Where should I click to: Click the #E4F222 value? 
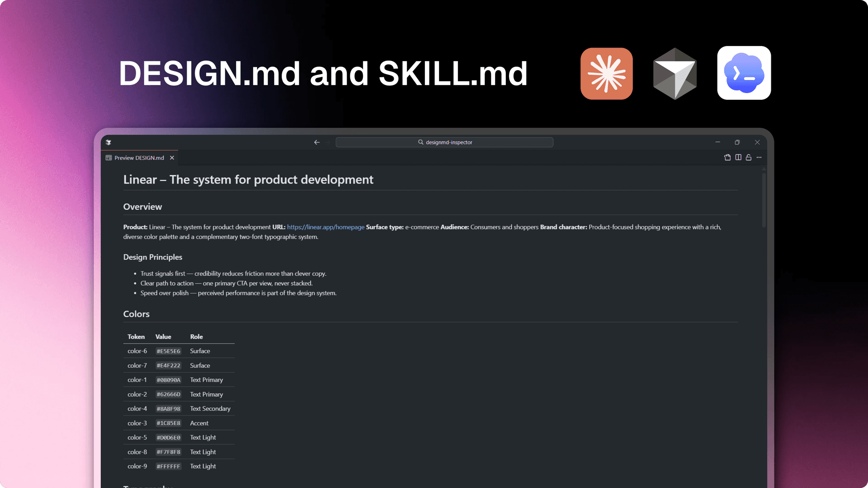(168, 366)
